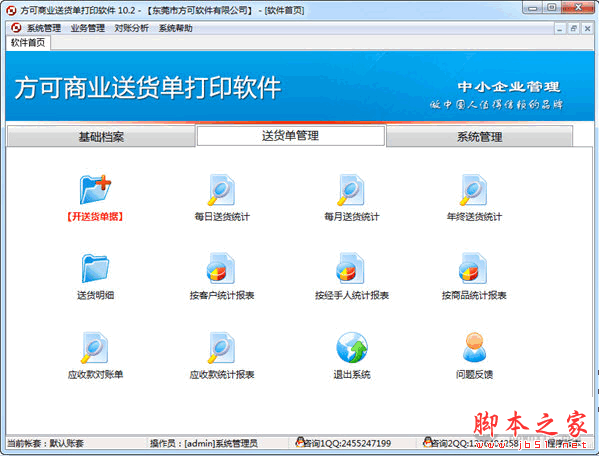Minimize the inner document window
Image resolution: width=599 pixels, height=456 pixels.
[x=559, y=29]
